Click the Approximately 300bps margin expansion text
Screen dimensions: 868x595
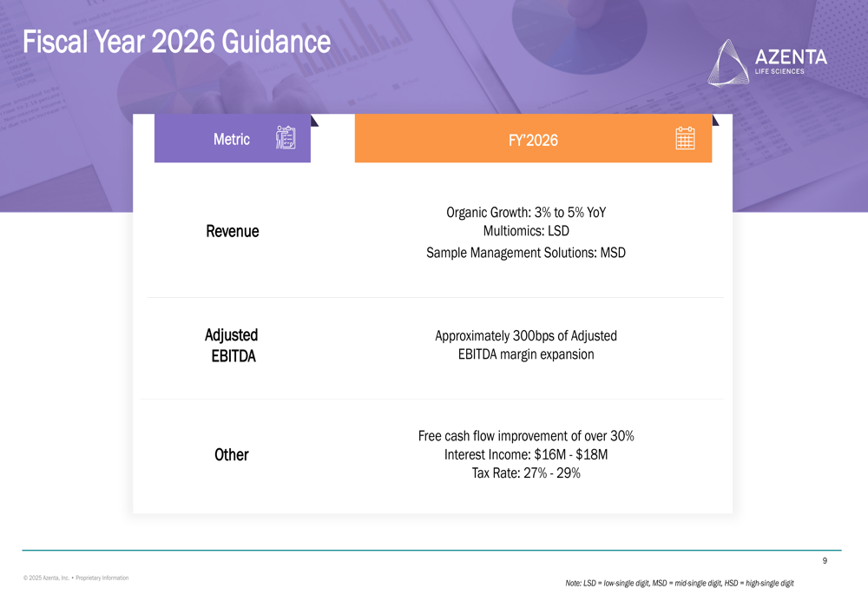(x=525, y=345)
